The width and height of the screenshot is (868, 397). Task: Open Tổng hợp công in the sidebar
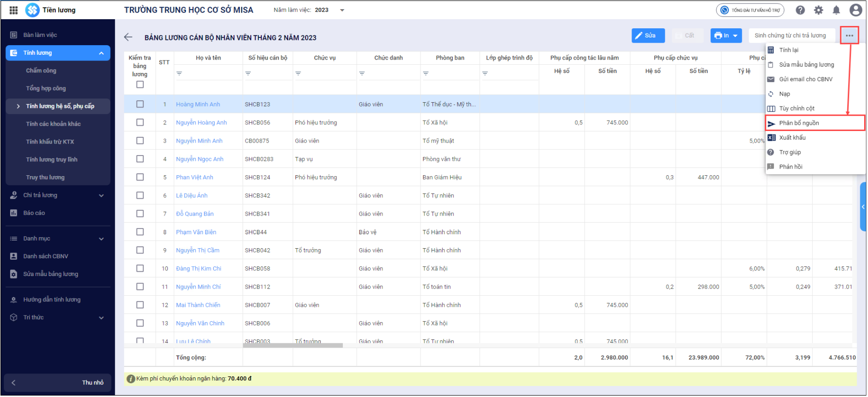point(46,88)
